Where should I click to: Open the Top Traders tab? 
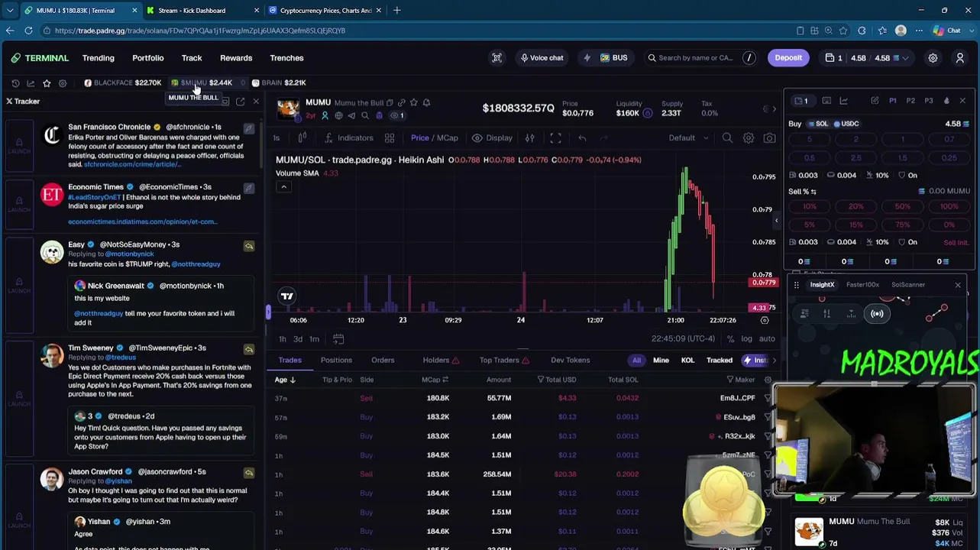pyautogui.click(x=504, y=361)
